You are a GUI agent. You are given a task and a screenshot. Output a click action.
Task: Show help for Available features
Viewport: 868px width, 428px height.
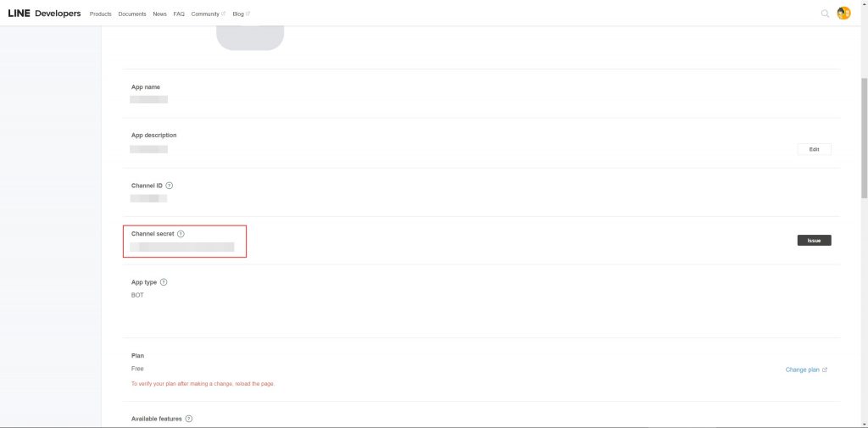coord(189,419)
